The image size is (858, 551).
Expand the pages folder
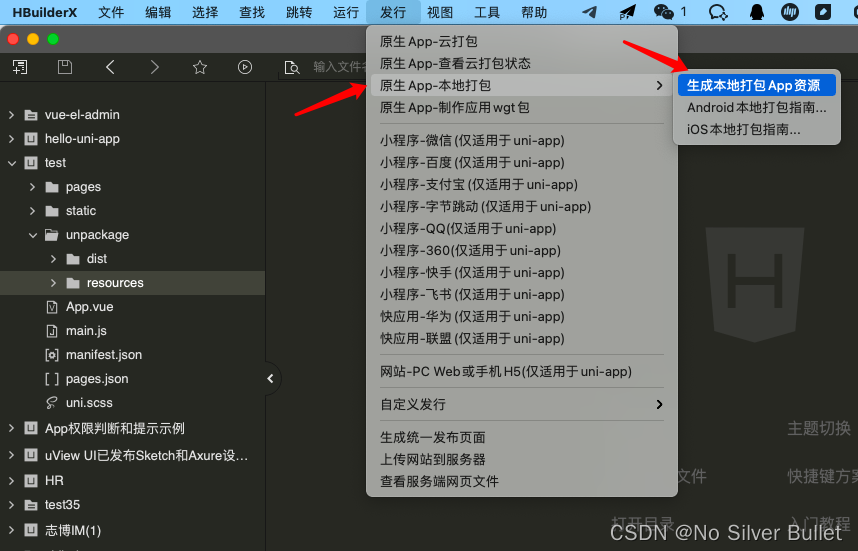pyautogui.click(x=32, y=187)
